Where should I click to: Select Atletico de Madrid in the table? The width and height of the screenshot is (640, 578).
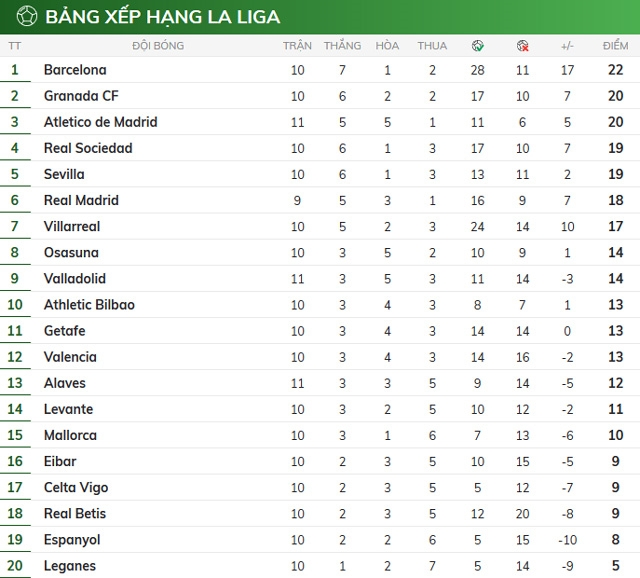point(100,122)
